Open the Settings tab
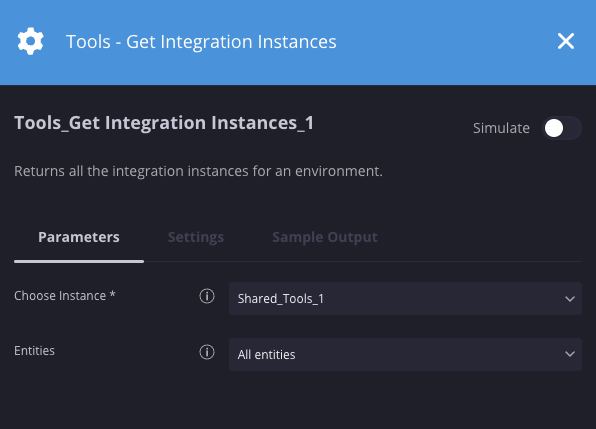This screenshot has width=596, height=429. [196, 237]
